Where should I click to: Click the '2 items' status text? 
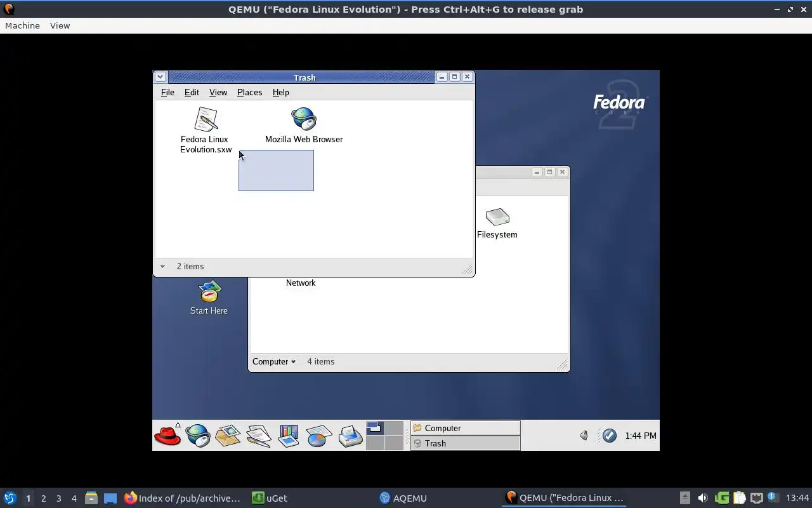pyautogui.click(x=190, y=267)
